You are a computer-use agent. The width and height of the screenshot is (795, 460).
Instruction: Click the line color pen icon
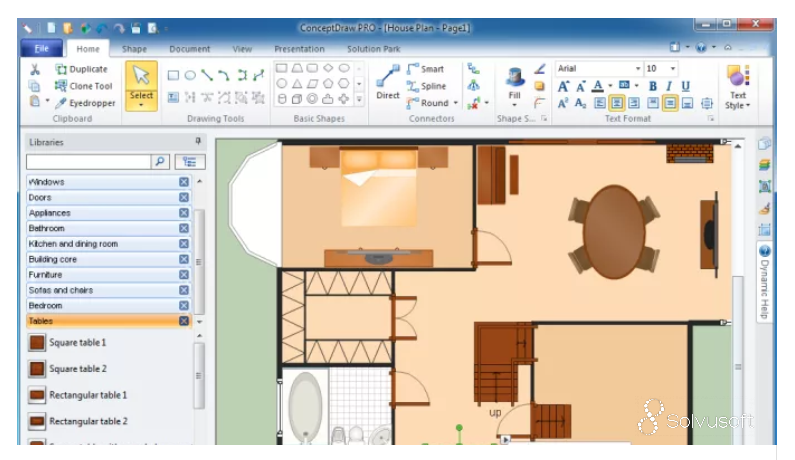click(539, 69)
